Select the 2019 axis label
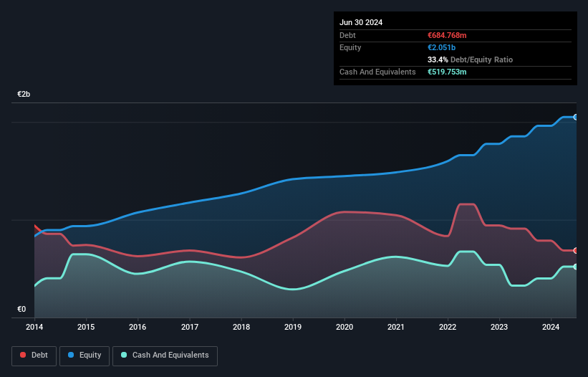 pyautogui.click(x=293, y=327)
